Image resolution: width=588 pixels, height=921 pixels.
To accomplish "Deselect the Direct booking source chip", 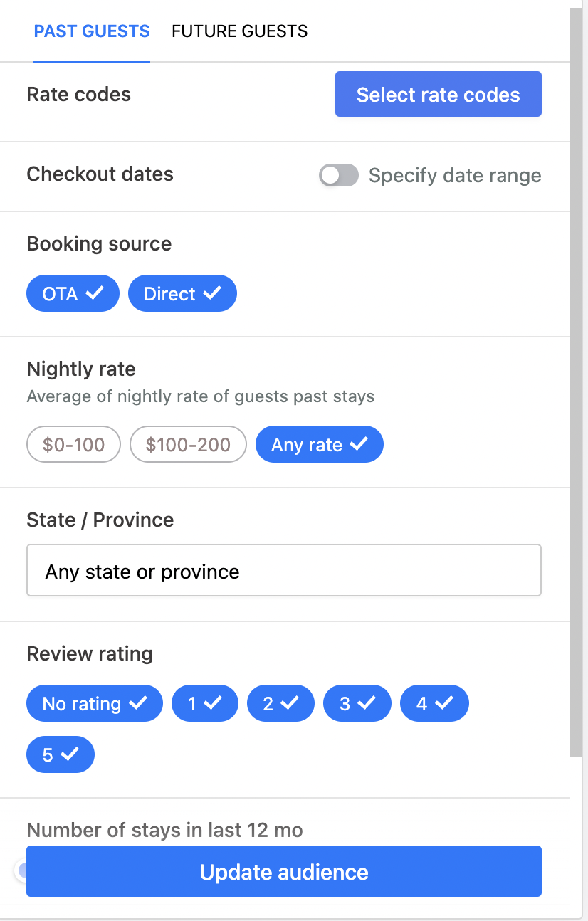I will point(182,294).
